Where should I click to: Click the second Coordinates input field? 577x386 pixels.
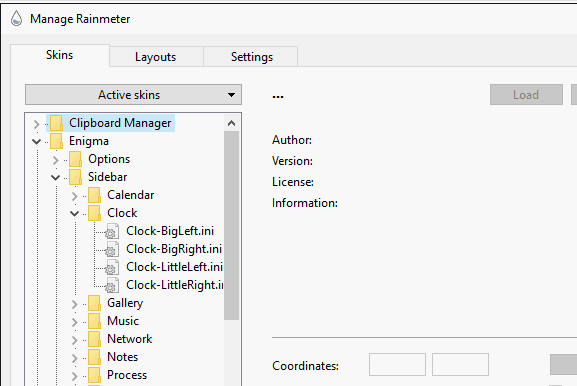click(460, 365)
